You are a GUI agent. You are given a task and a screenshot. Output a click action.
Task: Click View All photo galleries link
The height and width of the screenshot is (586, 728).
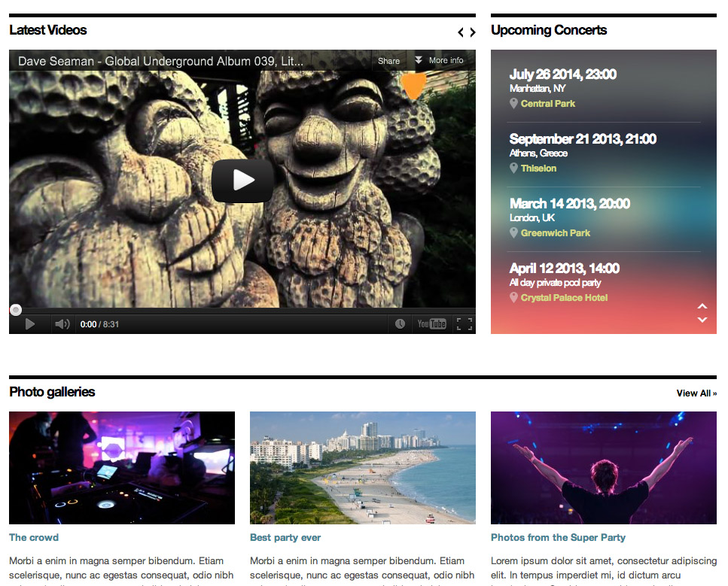696,393
